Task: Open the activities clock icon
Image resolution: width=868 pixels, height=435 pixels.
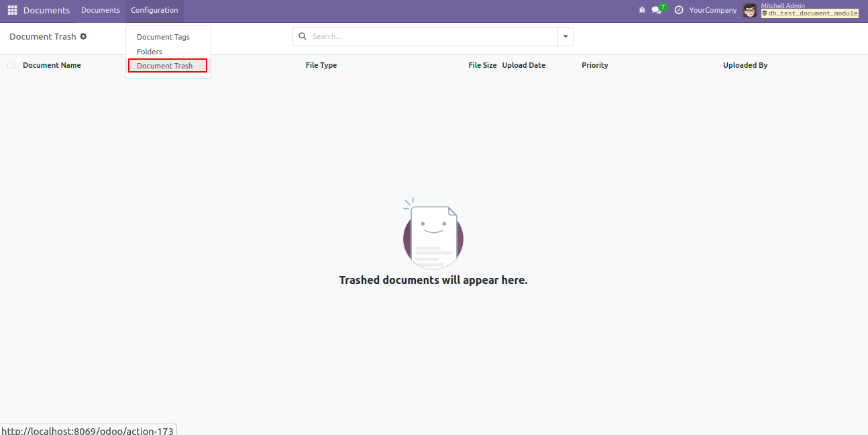Action: (x=679, y=10)
